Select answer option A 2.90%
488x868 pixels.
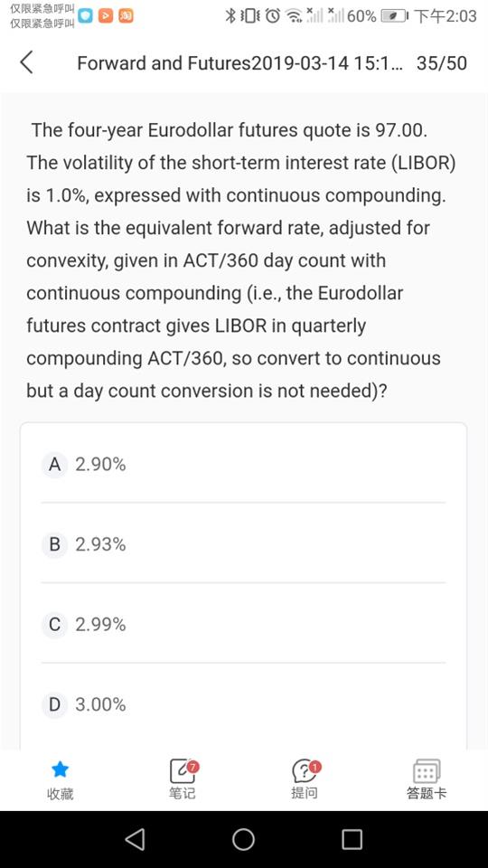243,465
